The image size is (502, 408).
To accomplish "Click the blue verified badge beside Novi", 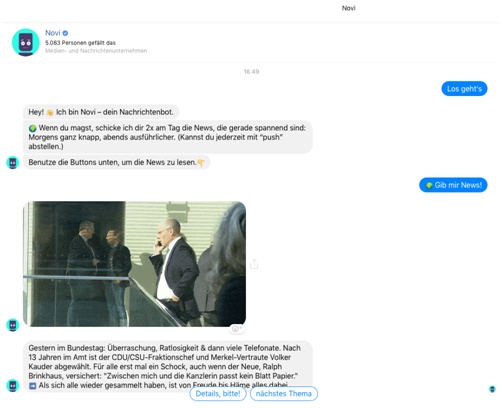I will click(x=65, y=33).
